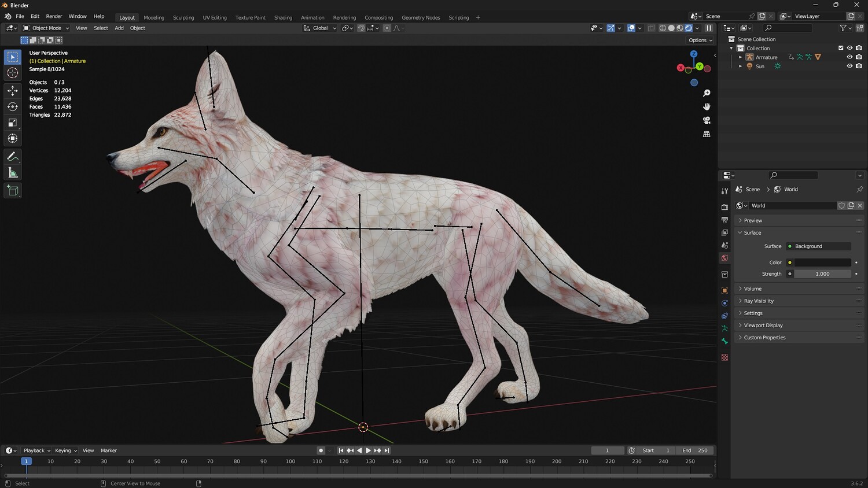Click the world Color swatch
The height and width of the screenshot is (488, 868).
point(822,263)
